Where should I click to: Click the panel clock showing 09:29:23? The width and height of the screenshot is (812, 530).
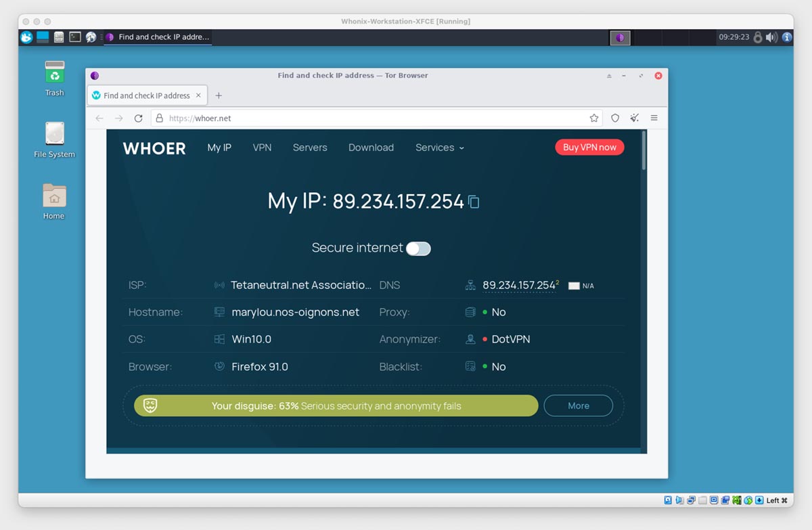[x=734, y=37]
